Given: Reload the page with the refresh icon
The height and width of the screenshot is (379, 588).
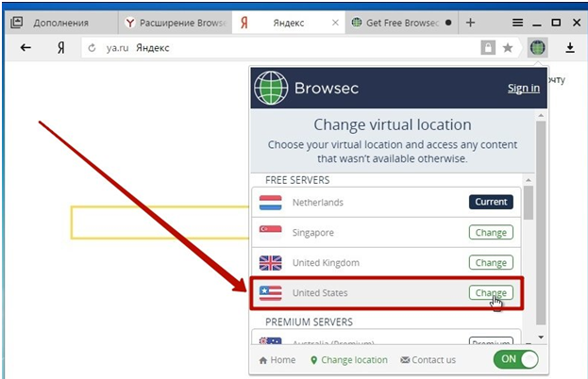Looking at the screenshot, I should pos(92,48).
